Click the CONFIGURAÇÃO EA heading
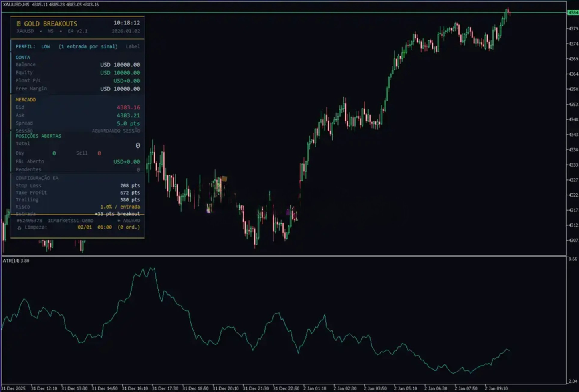579x392 pixels. (37, 178)
